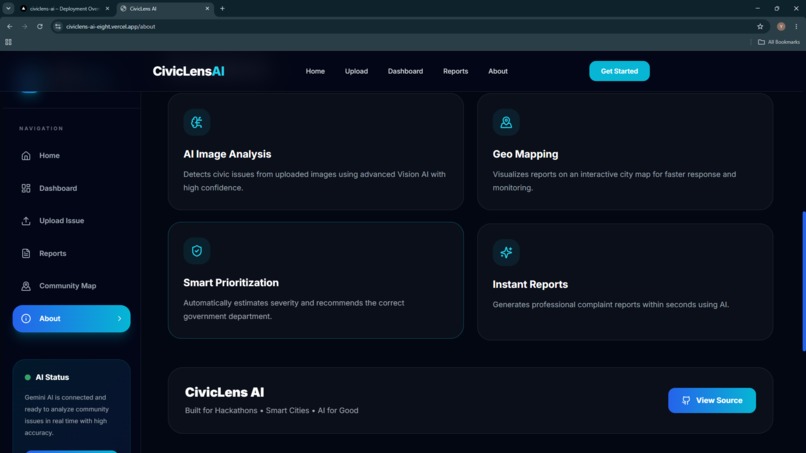Click the Geo Mapping heading
The width and height of the screenshot is (806, 453).
525,154
